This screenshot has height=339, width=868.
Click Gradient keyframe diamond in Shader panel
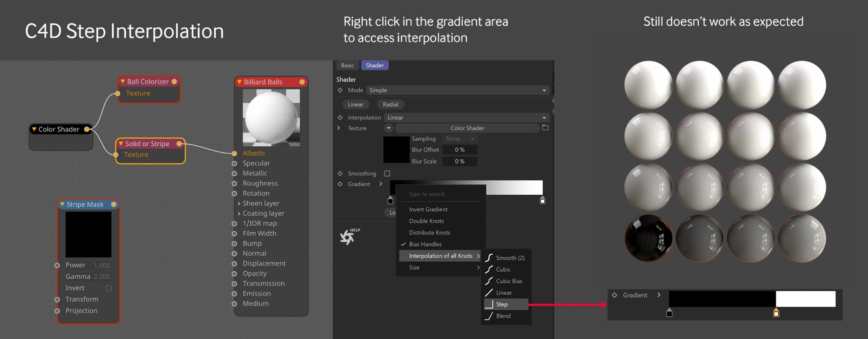point(340,184)
